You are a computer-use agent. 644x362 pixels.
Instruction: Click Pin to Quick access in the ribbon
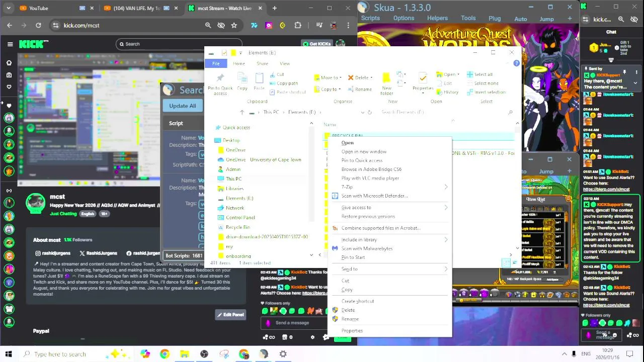click(220, 84)
